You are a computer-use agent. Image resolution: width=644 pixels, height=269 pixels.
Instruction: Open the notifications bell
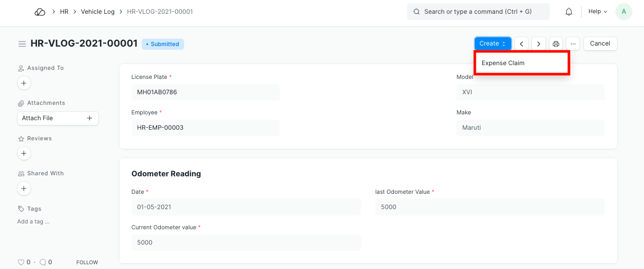click(x=569, y=12)
